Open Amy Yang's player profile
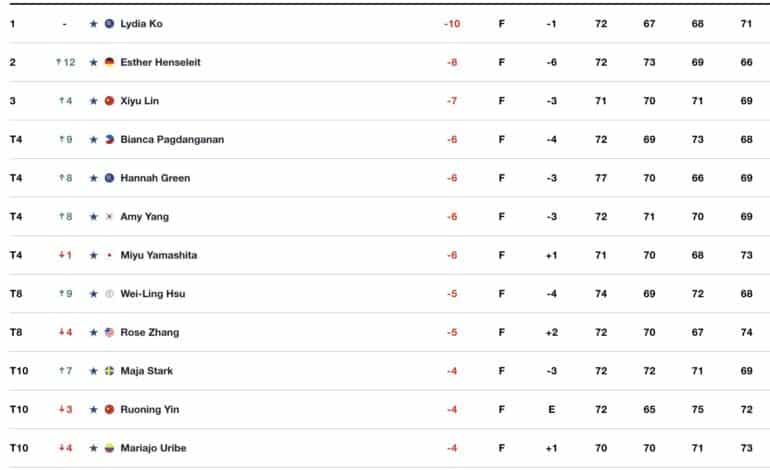Image resolution: width=770 pixels, height=470 pixels. coord(144,217)
